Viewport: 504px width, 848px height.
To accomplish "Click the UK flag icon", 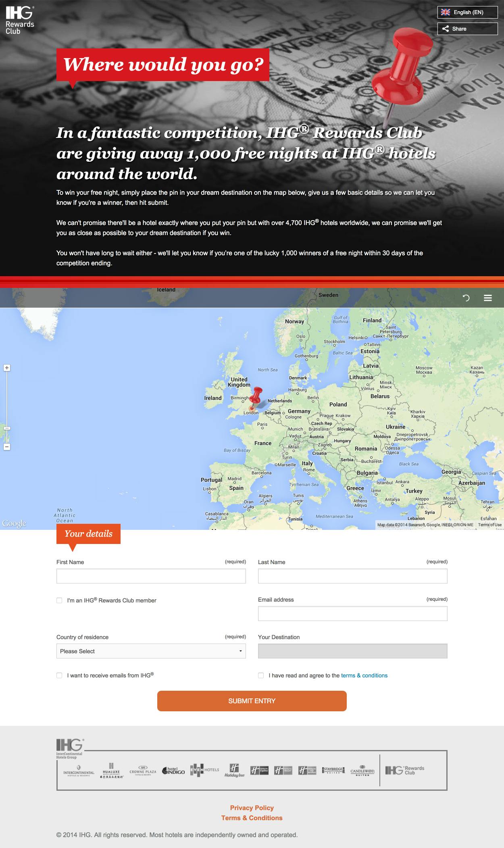I will click(446, 12).
